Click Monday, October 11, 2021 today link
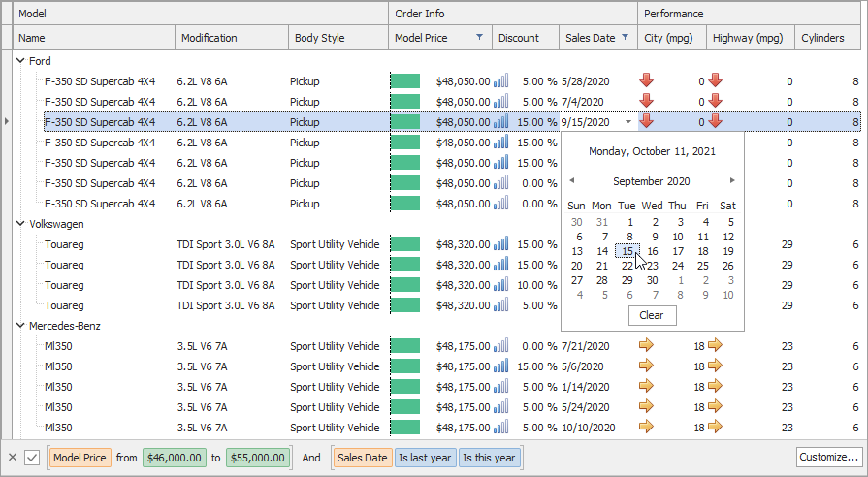Image resolution: width=868 pixels, height=477 pixels. tap(652, 151)
